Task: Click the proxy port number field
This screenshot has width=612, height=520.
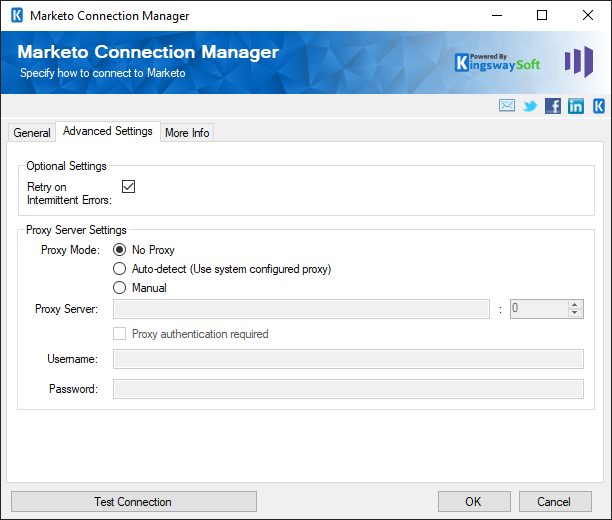Action: [539, 309]
